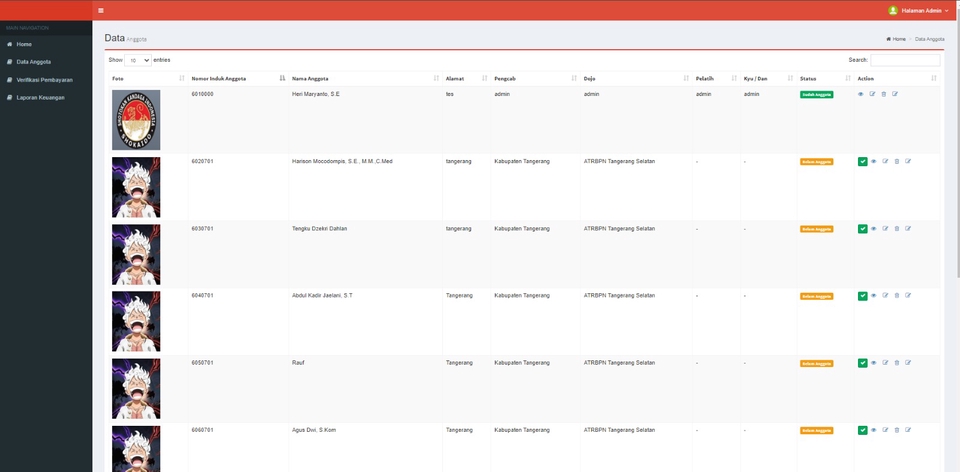Open the Halaman Admin user dropdown

point(918,10)
